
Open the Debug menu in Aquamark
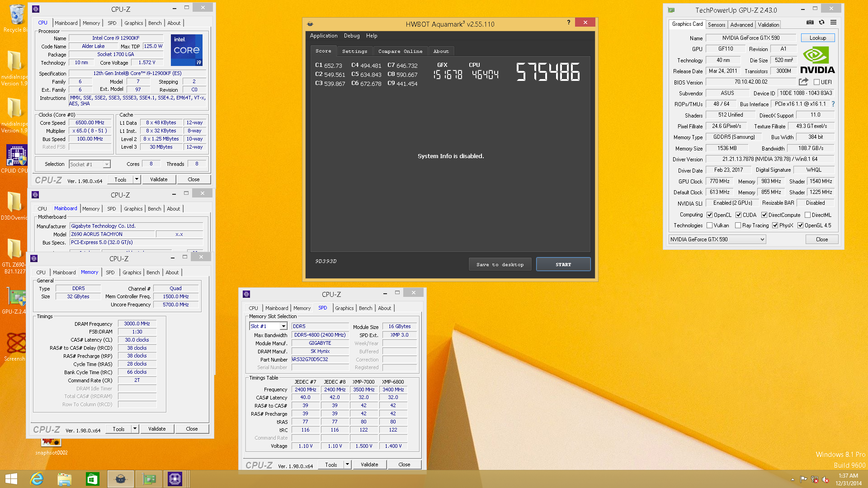click(x=352, y=36)
